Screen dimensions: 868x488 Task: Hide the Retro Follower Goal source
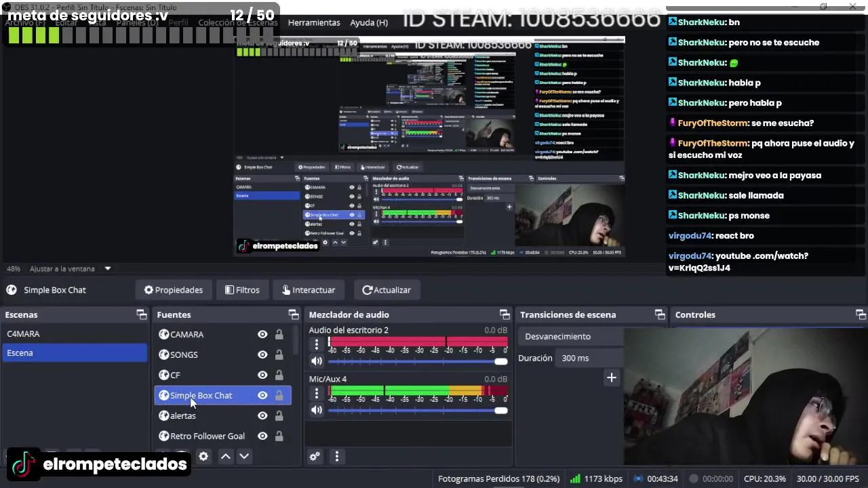(262, 436)
